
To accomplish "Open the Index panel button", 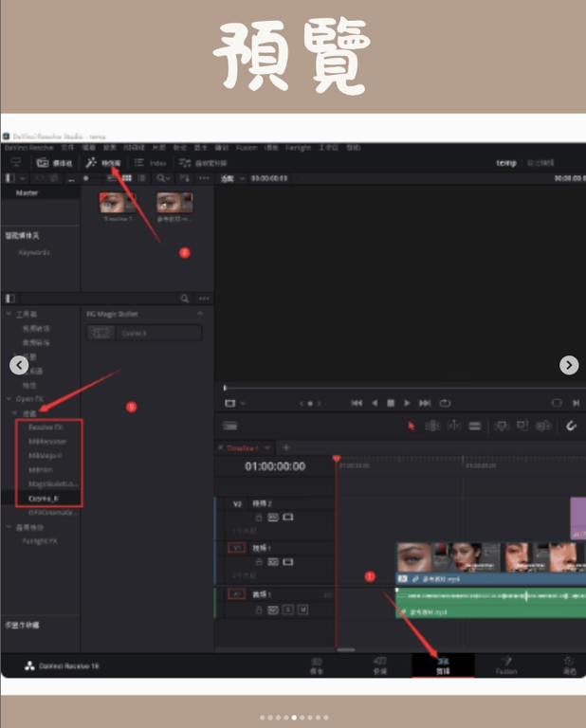I will click(150, 162).
